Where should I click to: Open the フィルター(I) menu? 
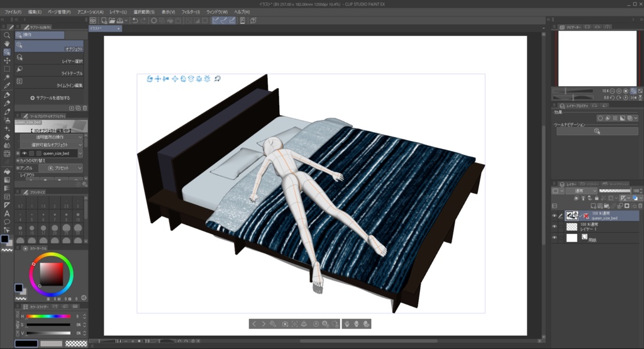tap(191, 12)
